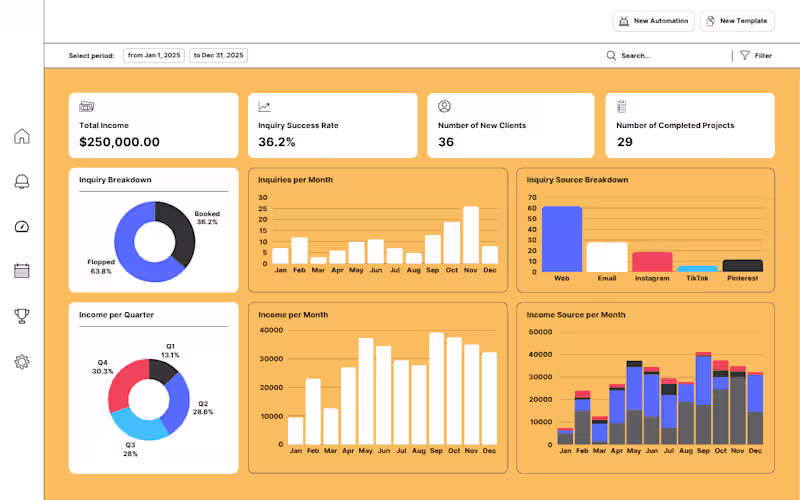This screenshot has height=500, width=800.
Task: Open the calendar icon in sidebar
Action: click(x=21, y=271)
